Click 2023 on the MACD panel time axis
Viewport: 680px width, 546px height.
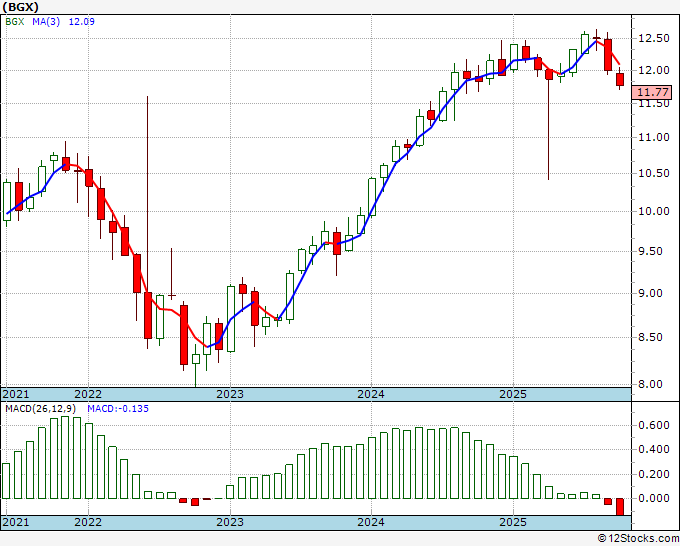coord(230,522)
